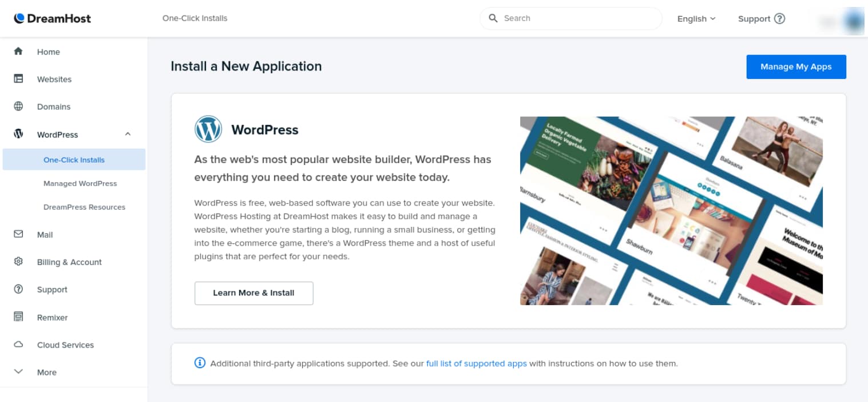This screenshot has height=402, width=868.
Task: Open Mail from the sidebar icon
Action: [x=18, y=234]
